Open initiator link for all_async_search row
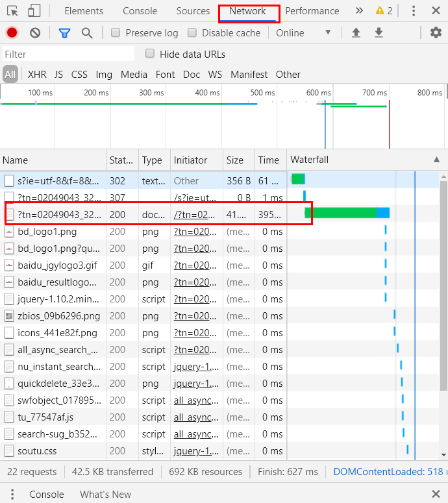Image resolution: width=448 pixels, height=503 pixels. point(195,349)
